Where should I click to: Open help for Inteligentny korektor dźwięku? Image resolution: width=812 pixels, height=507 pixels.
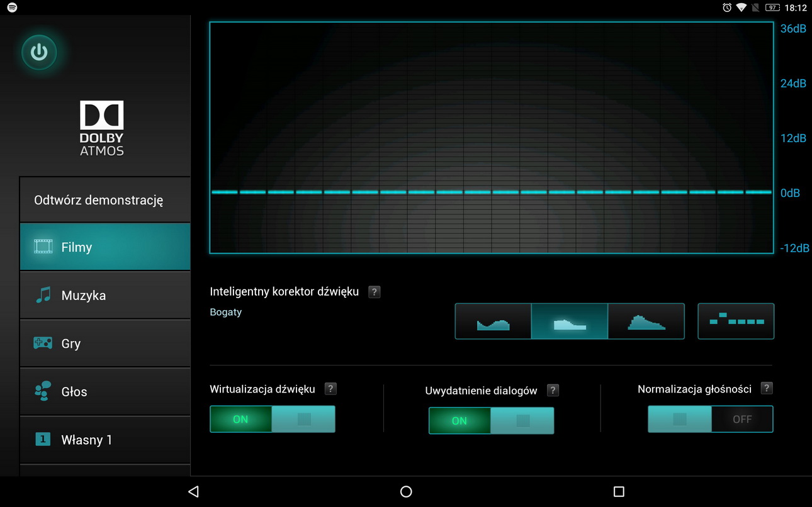point(375,292)
